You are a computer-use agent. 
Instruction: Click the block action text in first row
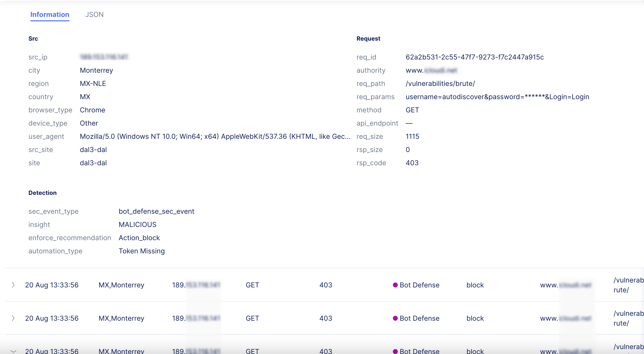(x=475, y=285)
